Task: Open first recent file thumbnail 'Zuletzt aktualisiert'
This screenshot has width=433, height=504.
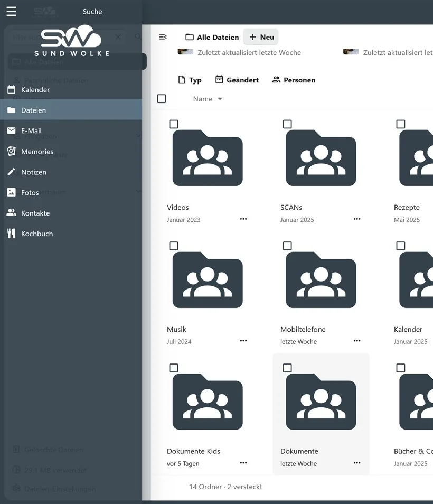Action: coord(186,51)
